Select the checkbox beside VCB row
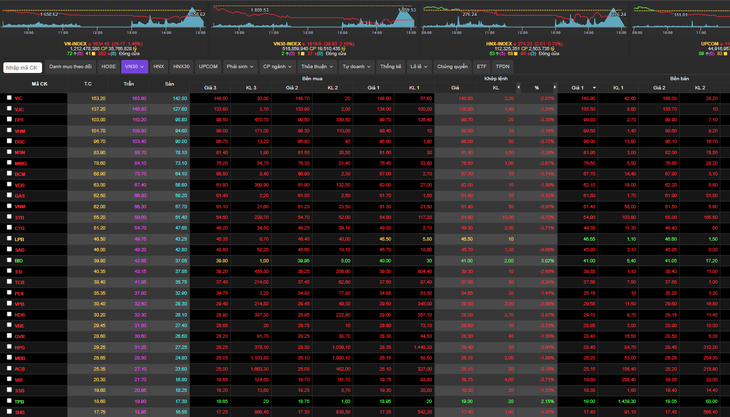The width and height of the screenshot is (730, 417). coord(9,184)
